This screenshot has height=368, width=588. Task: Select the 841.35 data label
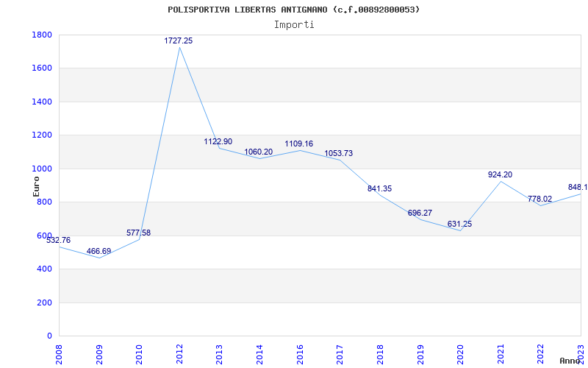point(379,189)
